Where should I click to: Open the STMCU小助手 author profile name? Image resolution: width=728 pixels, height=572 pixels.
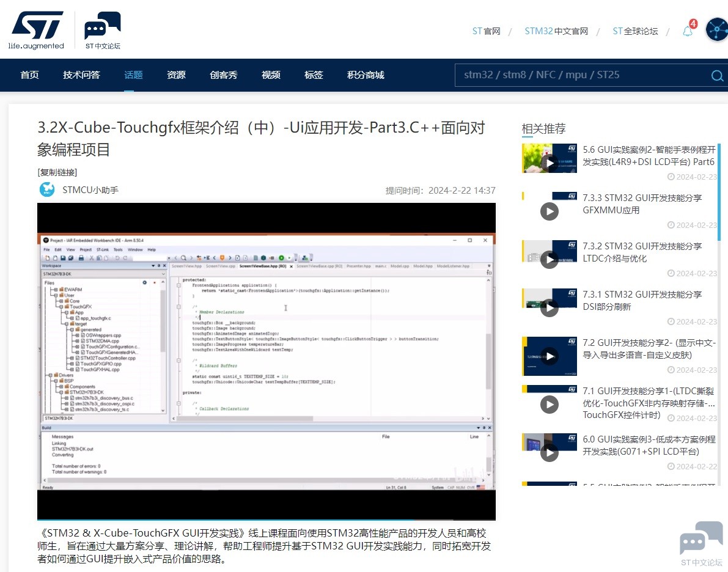click(x=90, y=190)
